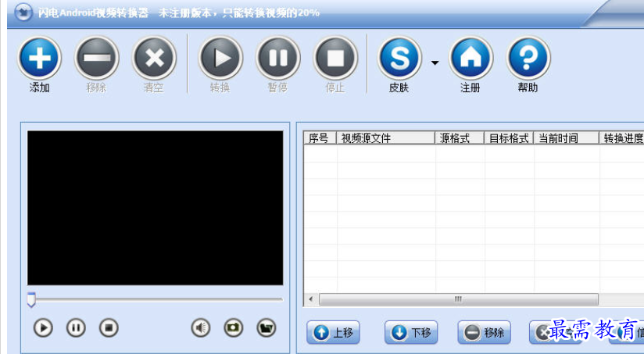644x354 pixels.
Task: Click the app logo in the title bar
Action: click(23, 13)
